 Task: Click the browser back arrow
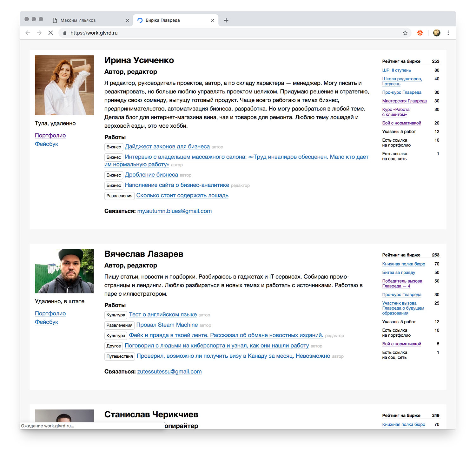click(28, 33)
